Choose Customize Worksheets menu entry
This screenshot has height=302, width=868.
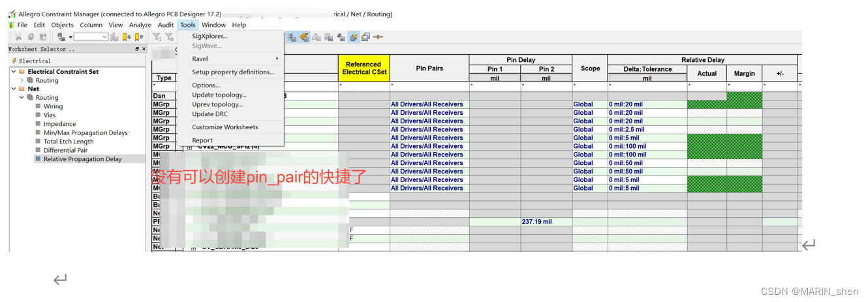click(x=225, y=127)
